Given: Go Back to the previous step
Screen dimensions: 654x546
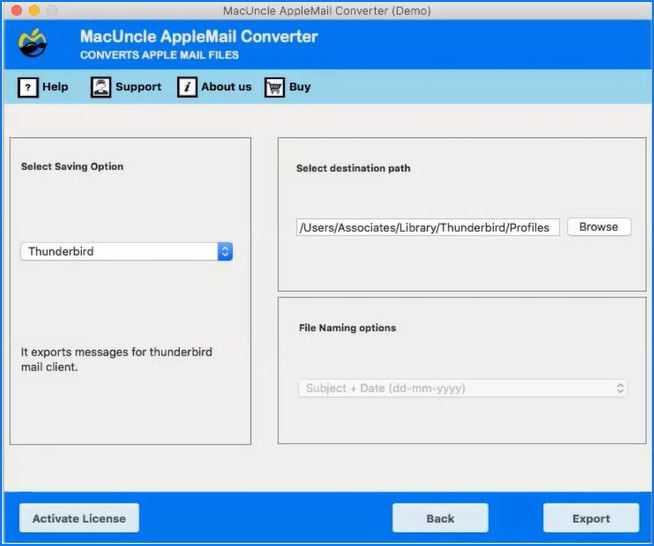Looking at the screenshot, I should (440, 518).
